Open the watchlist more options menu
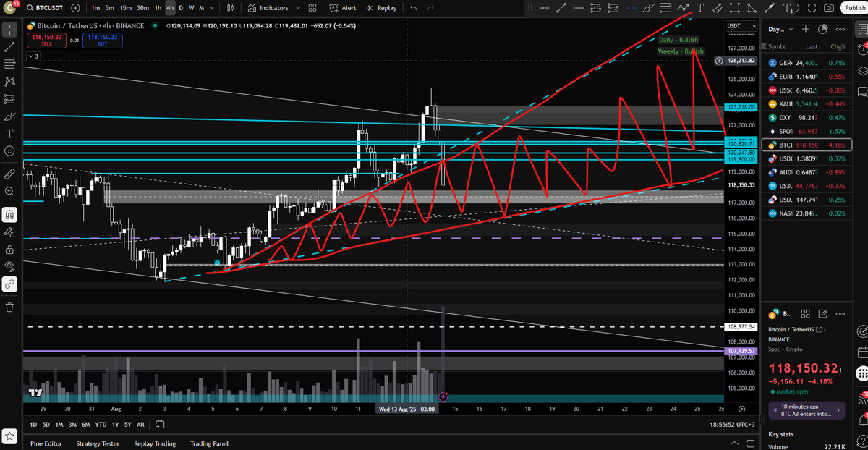The width and height of the screenshot is (868, 450). (x=840, y=30)
